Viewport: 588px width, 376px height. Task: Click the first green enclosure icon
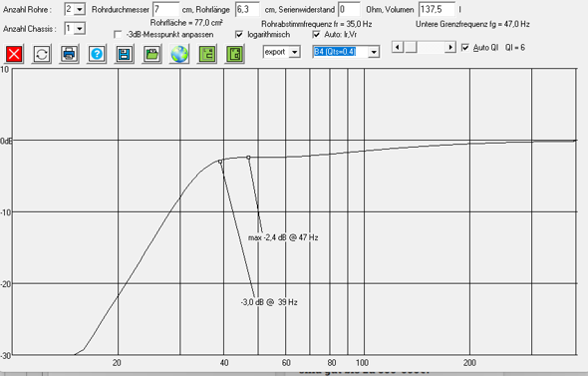pyautogui.click(x=207, y=54)
